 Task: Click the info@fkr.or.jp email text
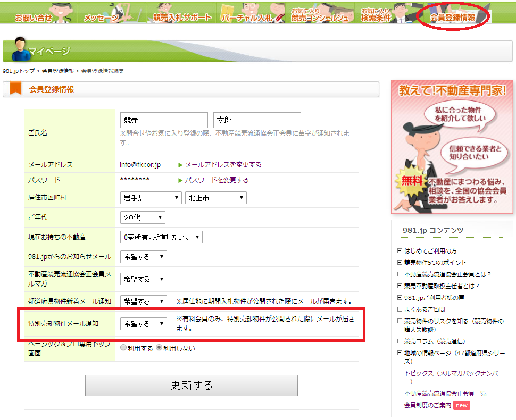pyautogui.click(x=140, y=164)
